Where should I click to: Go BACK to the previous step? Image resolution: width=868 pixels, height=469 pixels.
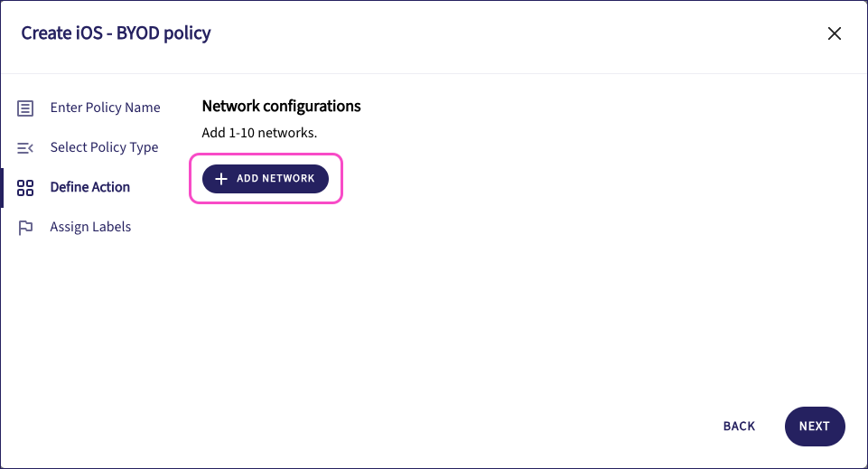click(739, 427)
